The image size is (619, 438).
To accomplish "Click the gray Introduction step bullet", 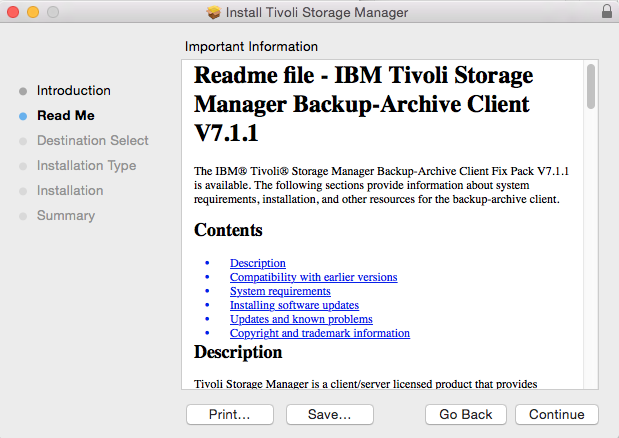I will click(x=23, y=91).
